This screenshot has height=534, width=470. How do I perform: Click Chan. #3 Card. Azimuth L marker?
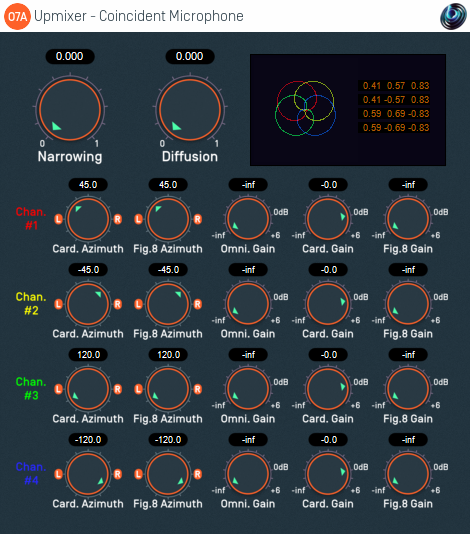click(x=58, y=389)
